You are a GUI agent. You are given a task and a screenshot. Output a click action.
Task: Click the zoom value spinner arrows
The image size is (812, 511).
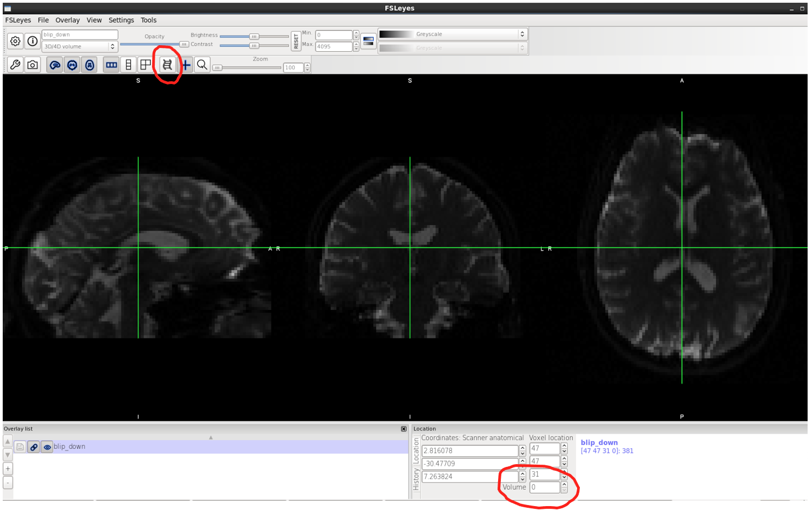point(307,68)
